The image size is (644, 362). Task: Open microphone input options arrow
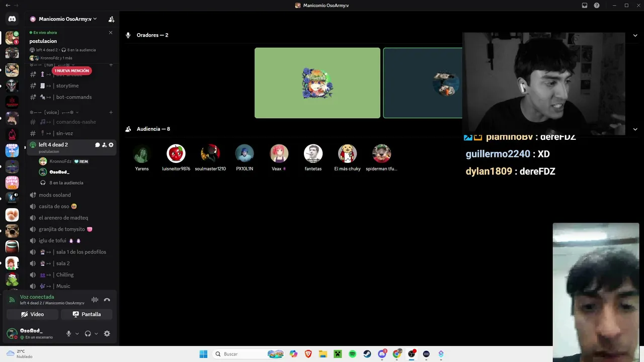(77, 334)
